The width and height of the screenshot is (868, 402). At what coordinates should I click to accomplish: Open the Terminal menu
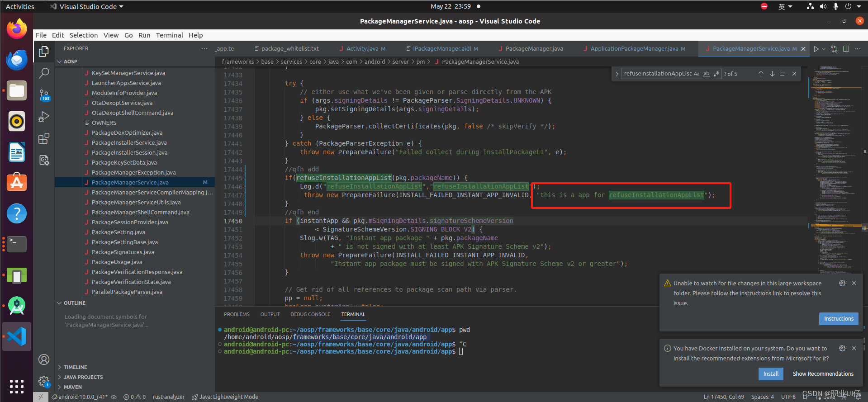pos(170,35)
